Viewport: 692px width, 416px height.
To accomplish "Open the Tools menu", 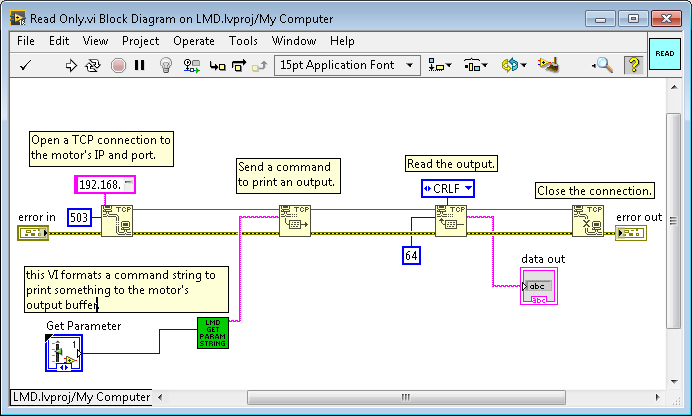I will [243, 41].
